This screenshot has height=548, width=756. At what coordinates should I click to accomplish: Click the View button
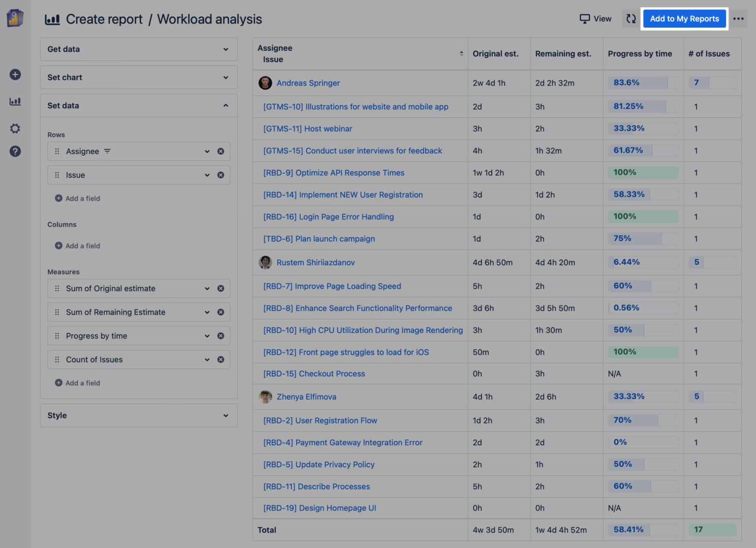[596, 19]
